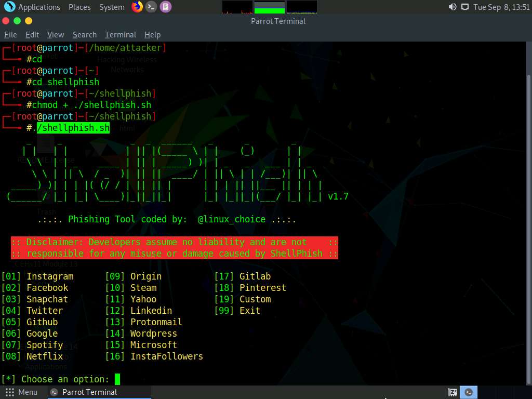Click '[05] Github' option text

click(30, 322)
